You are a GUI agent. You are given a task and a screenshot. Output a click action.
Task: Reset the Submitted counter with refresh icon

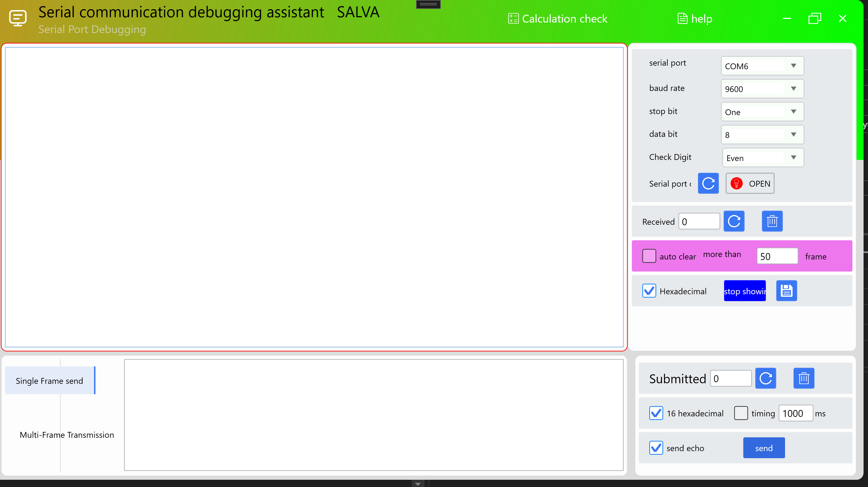click(765, 378)
